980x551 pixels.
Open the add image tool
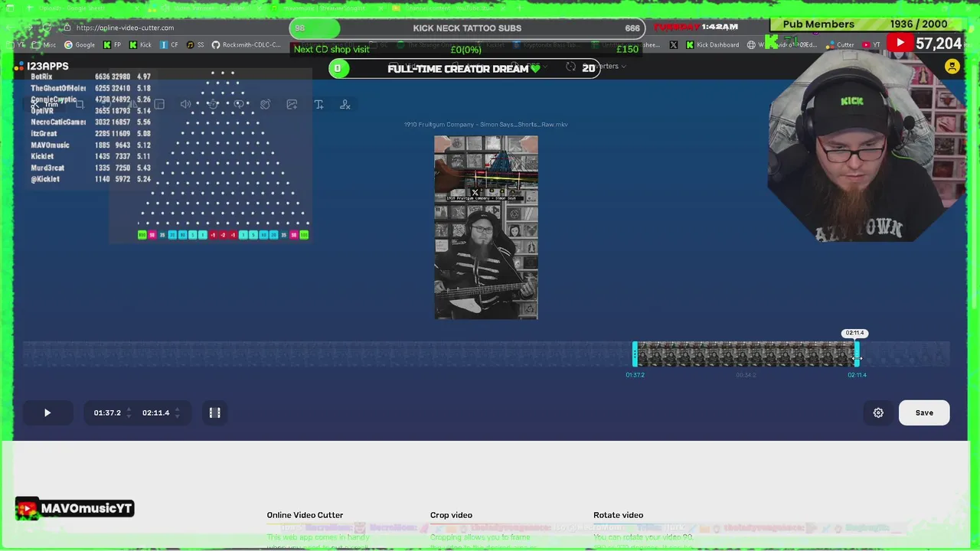[292, 104]
